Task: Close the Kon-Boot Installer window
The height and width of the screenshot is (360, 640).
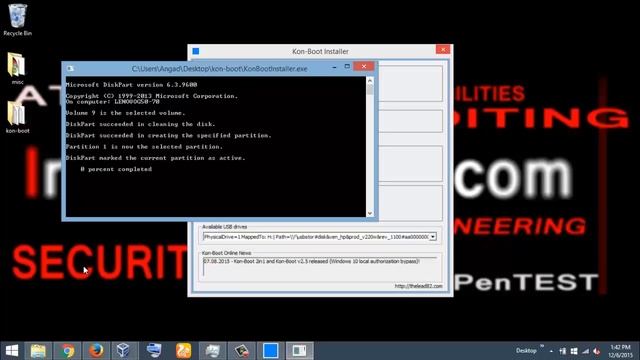Action: [443, 49]
